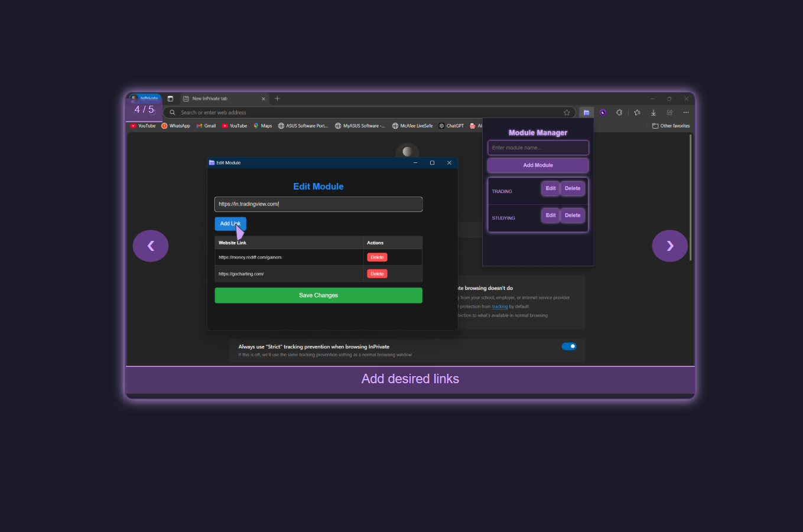Advance to the next slide with the right chevron
803x532 pixels.
click(669, 246)
